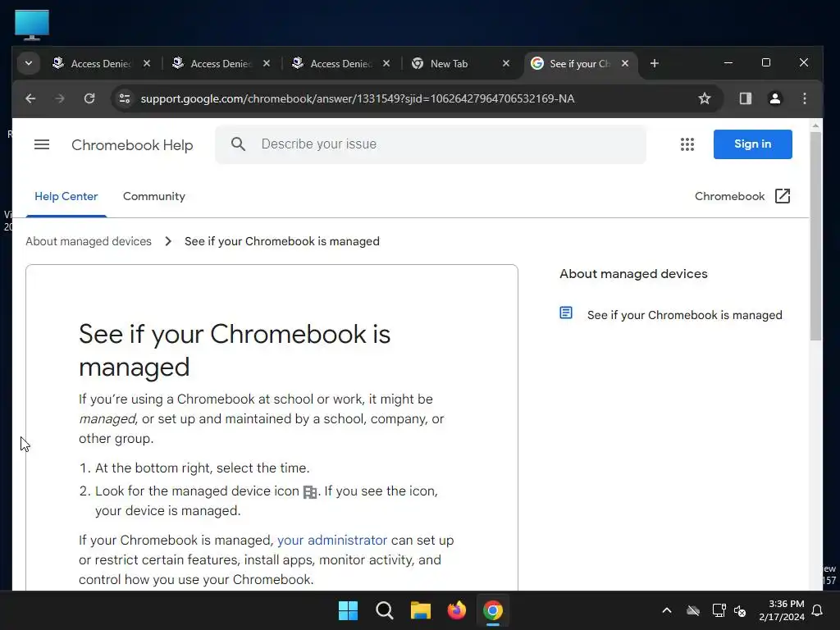Open a new tab with plus button

point(654,63)
